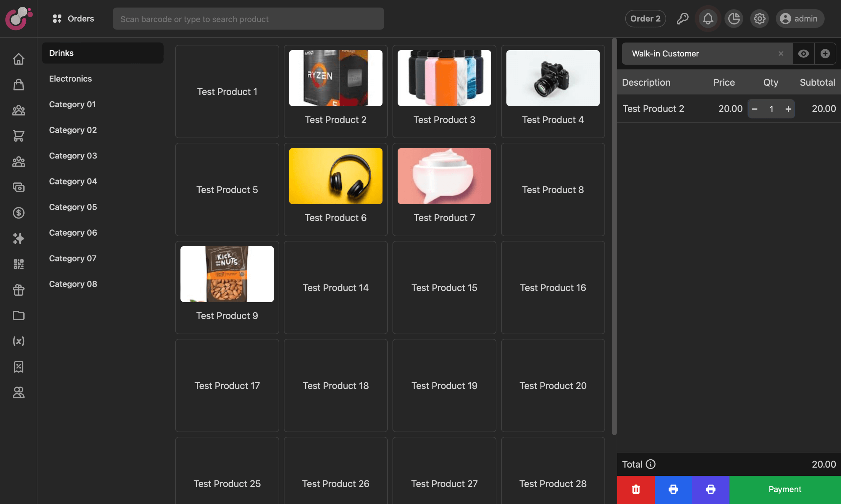Click the home icon in sidebar

point(18,59)
